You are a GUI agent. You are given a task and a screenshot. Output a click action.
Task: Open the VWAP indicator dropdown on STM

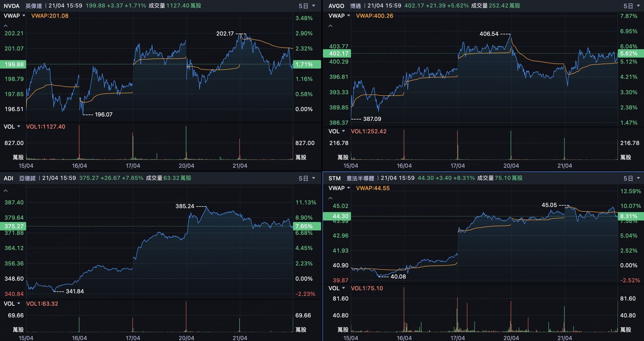click(339, 188)
